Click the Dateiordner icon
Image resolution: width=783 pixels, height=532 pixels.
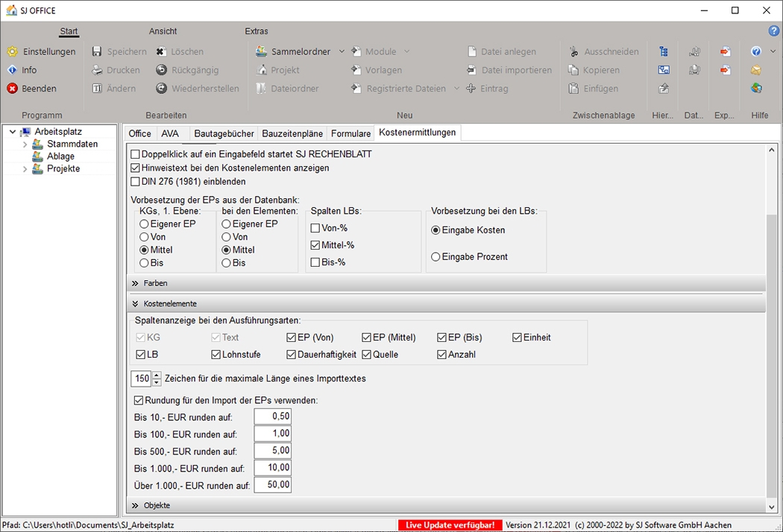[x=261, y=89]
